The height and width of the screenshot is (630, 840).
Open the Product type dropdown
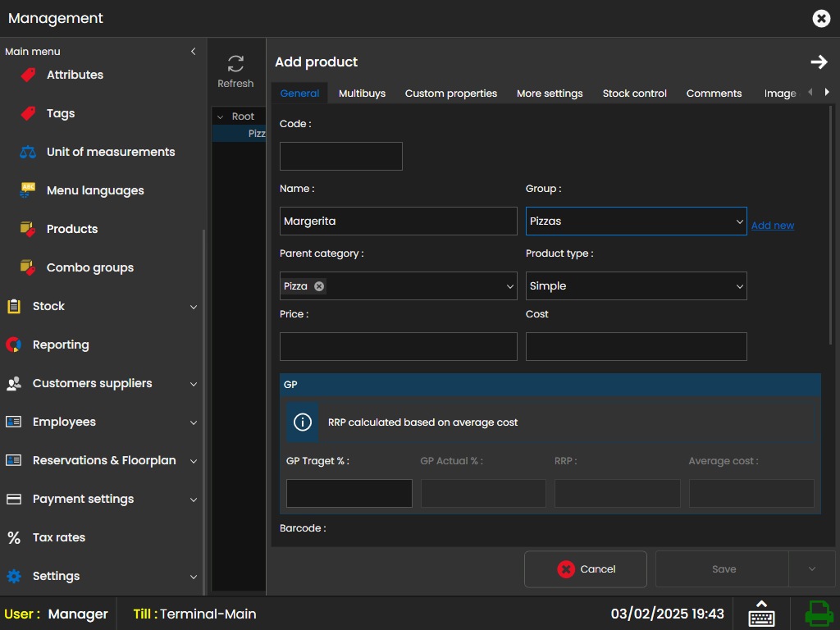coord(636,286)
